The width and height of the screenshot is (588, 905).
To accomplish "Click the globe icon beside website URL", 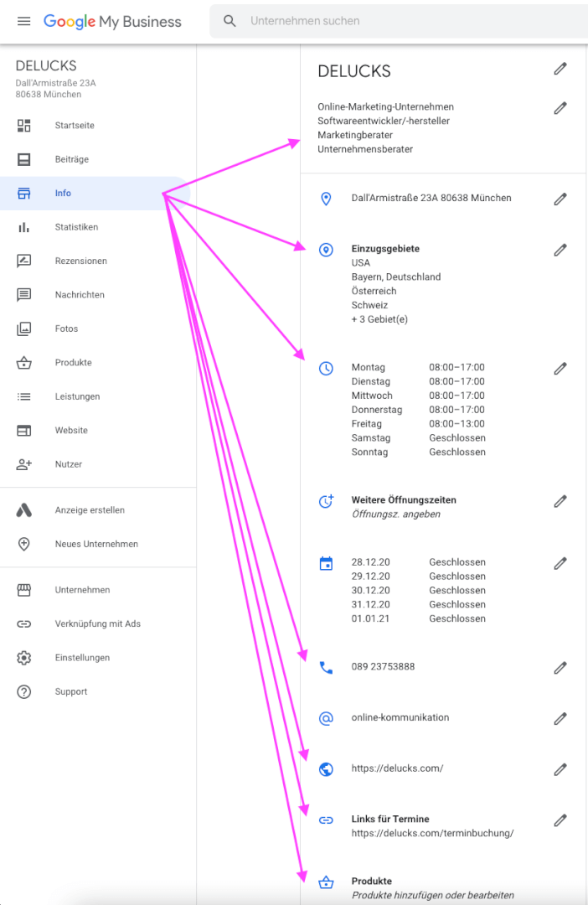I will (x=326, y=769).
